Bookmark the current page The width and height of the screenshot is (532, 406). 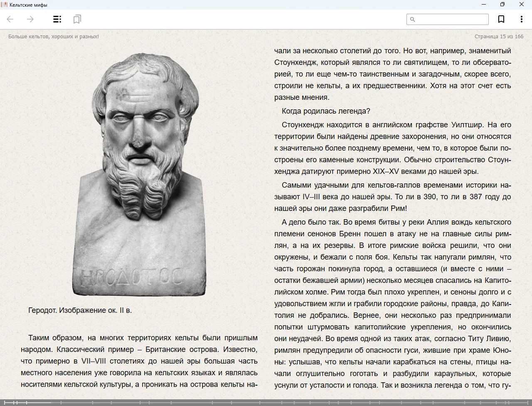tap(501, 19)
